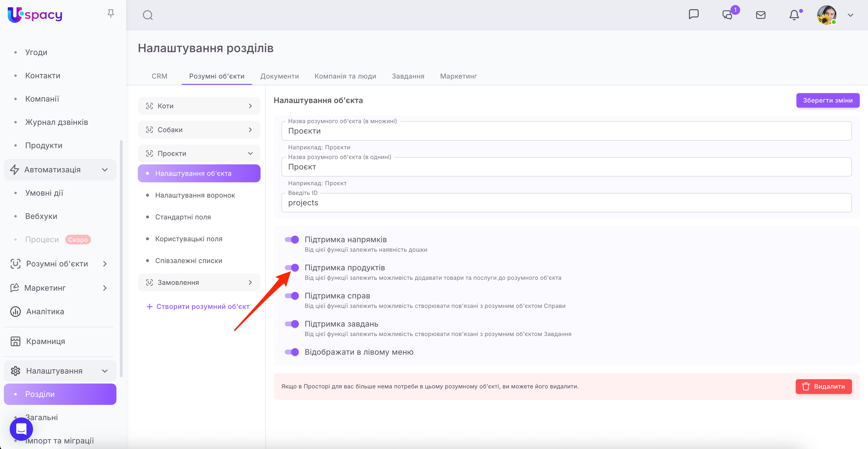
Task: Toggle Відображати в лівому меню
Action: coord(292,352)
